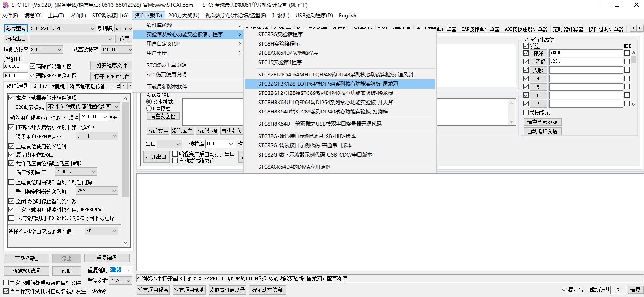Expand 软件库函数 submenu
Image resolution: width=644 pixels, height=297 pixels.
(188, 25)
